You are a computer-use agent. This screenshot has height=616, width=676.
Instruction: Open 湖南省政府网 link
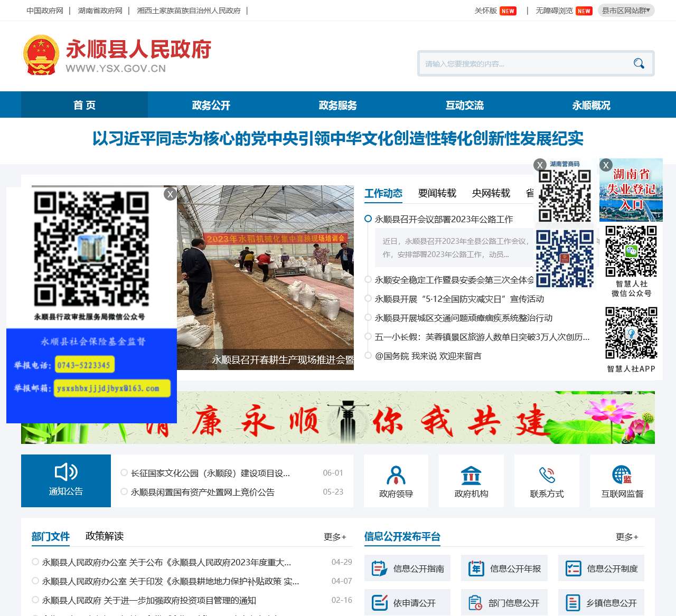(x=100, y=11)
